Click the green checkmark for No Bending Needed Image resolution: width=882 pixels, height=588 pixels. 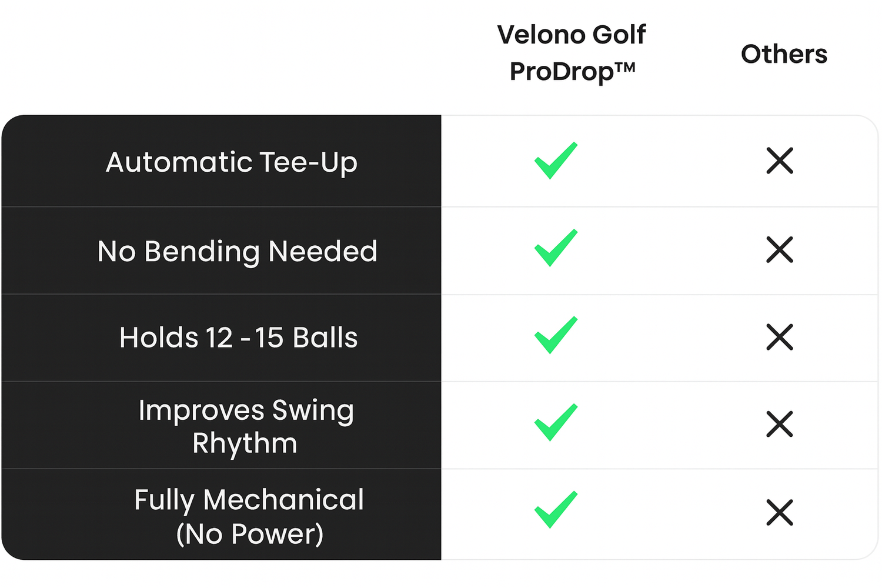556,248
